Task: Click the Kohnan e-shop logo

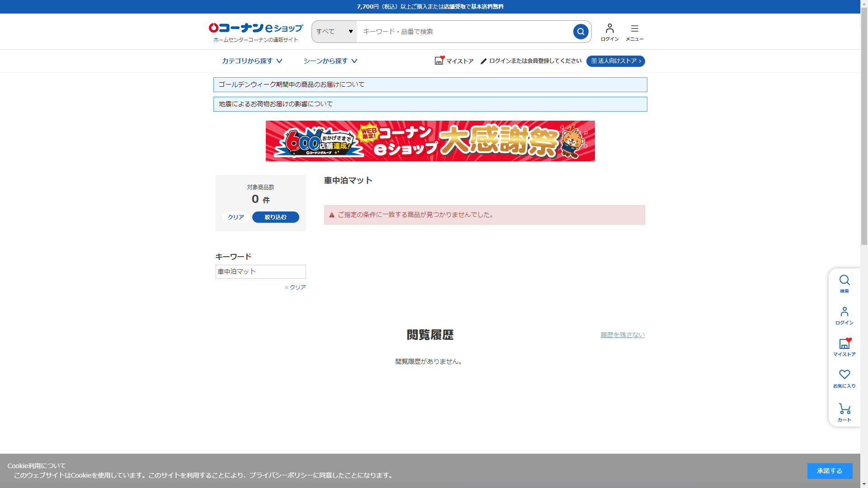Action: click(x=256, y=32)
